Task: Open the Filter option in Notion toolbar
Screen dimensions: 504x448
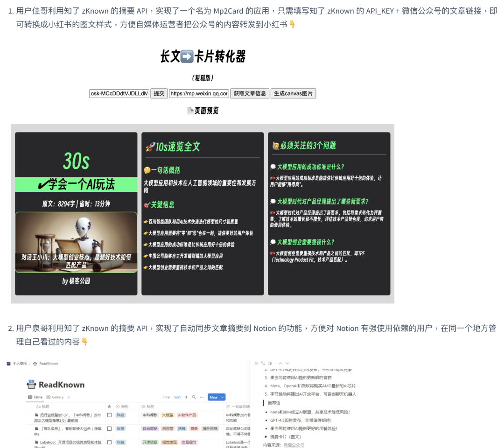Action: click(167, 397)
